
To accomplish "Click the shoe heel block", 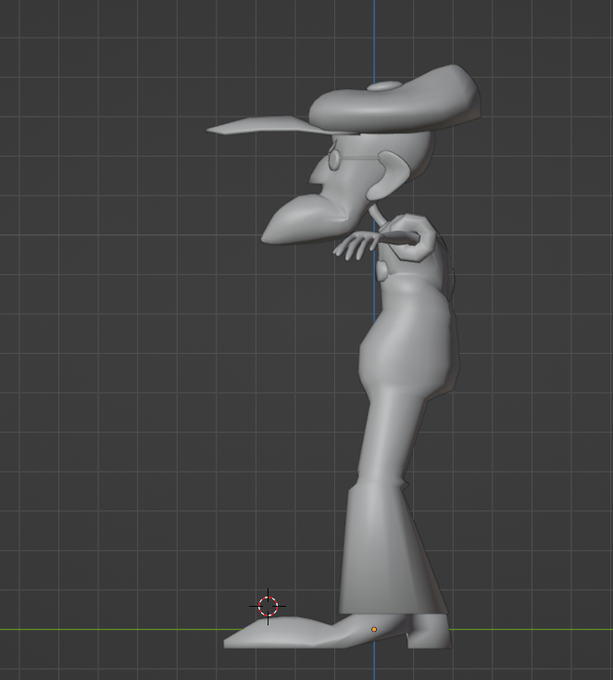I will [429, 631].
